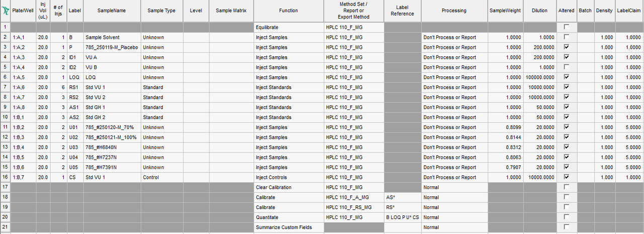The width and height of the screenshot is (644, 234).
Task: Toggle Altered checkbox for Sample Solvent row
Action: (x=567, y=37)
